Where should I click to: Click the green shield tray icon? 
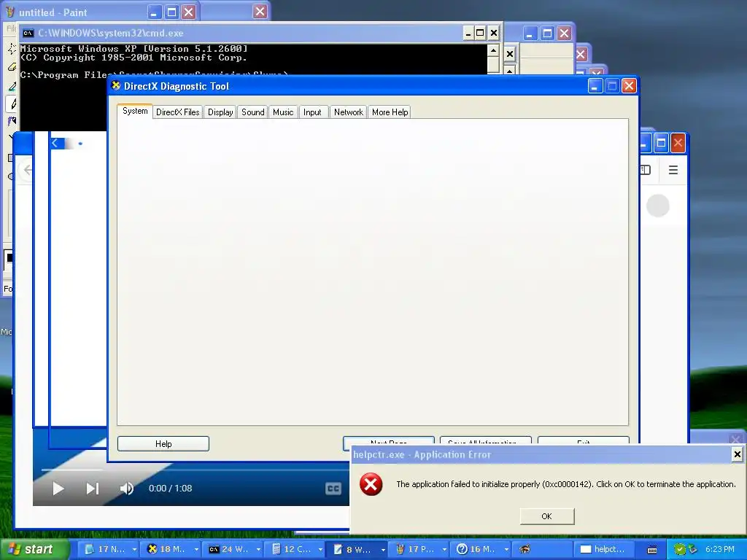pyautogui.click(x=680, y=549)
